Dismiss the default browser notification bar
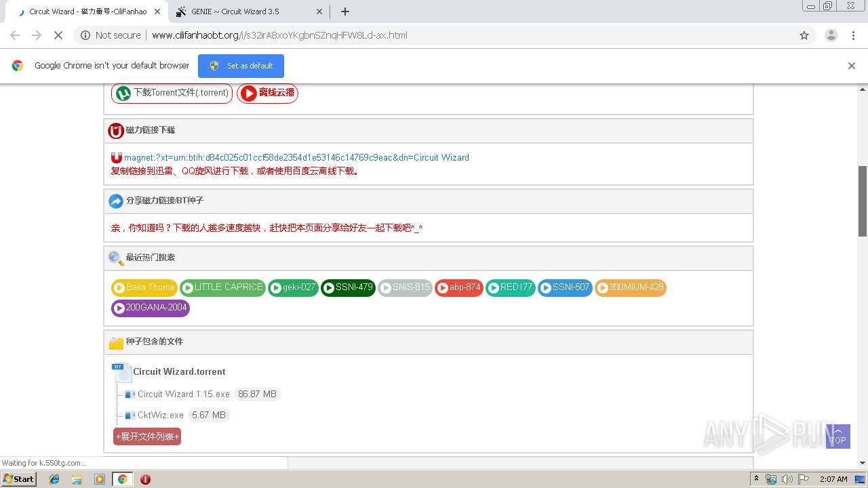 point(851,66)
